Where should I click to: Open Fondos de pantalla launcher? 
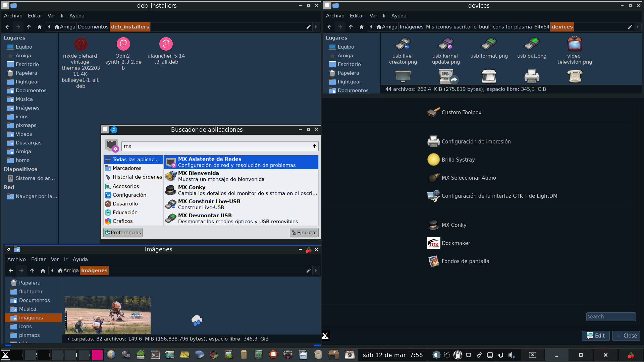click(x=458, y=261)
